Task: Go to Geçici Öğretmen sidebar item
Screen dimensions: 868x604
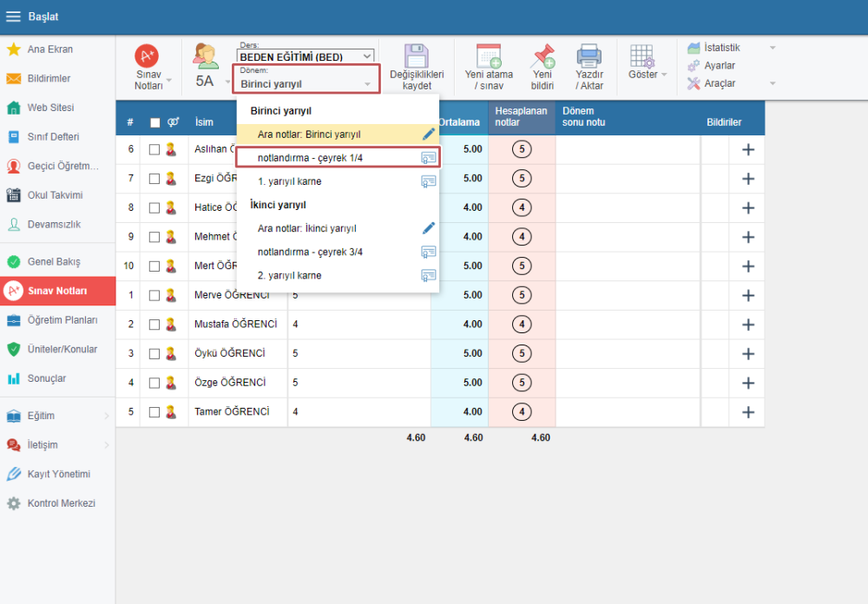Action: click(57, 166)
